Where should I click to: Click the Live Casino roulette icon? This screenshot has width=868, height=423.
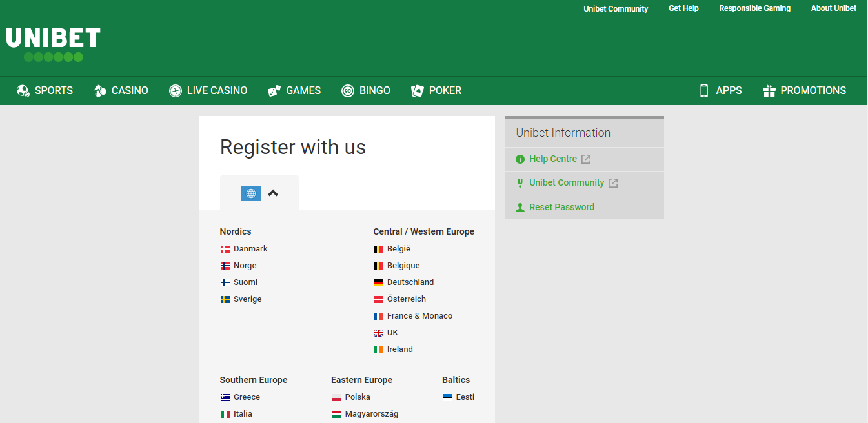click(x=176, y=91)
